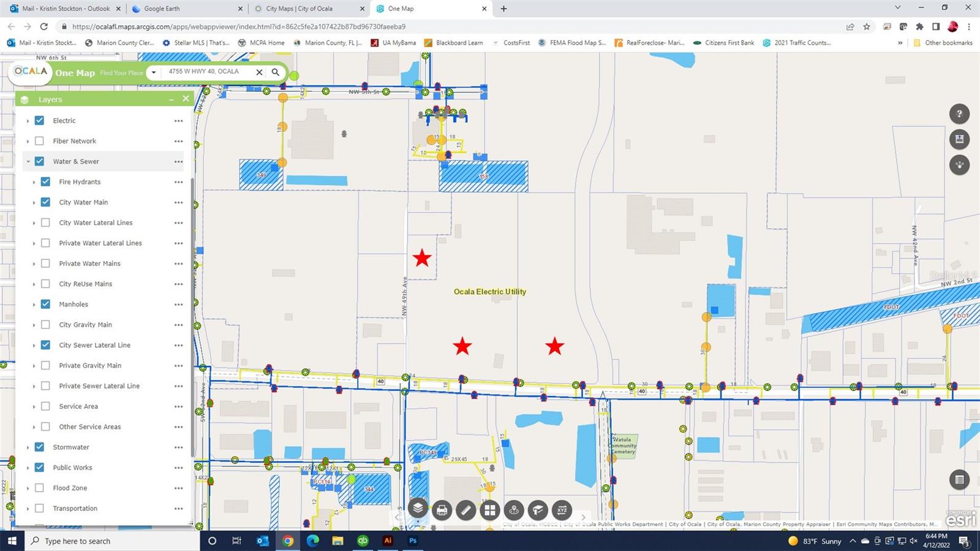The height and width of the screenshot is (551, 980).
Task: Click the search magnifier in One Map
Action: (276, 72)
